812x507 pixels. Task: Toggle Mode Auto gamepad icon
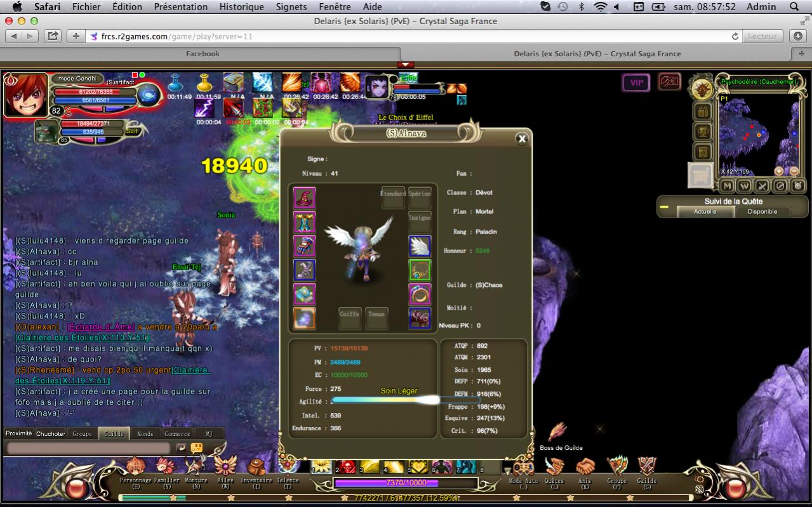click(x=523, y=468)
